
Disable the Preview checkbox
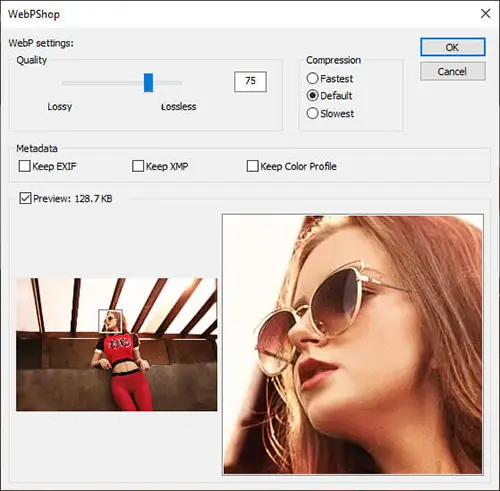coord(25,198)
